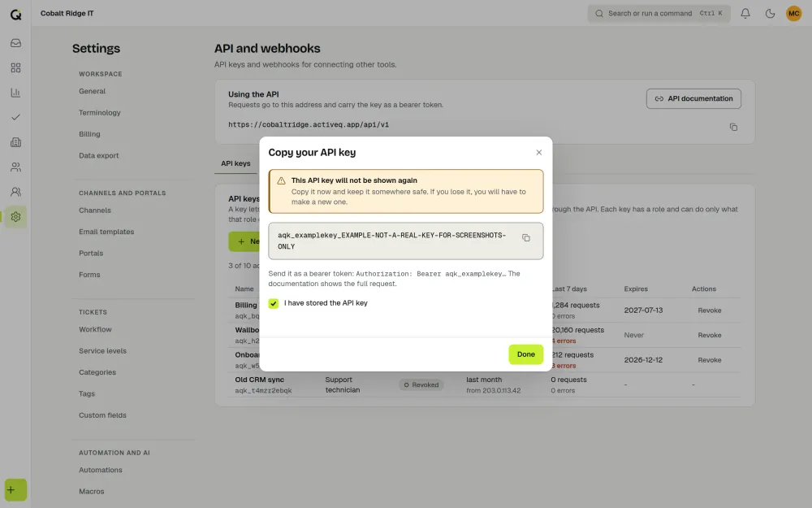Viewport: 812px width, 508px height.
Task: Copy the API base URL
Action: tap(733, 127)
